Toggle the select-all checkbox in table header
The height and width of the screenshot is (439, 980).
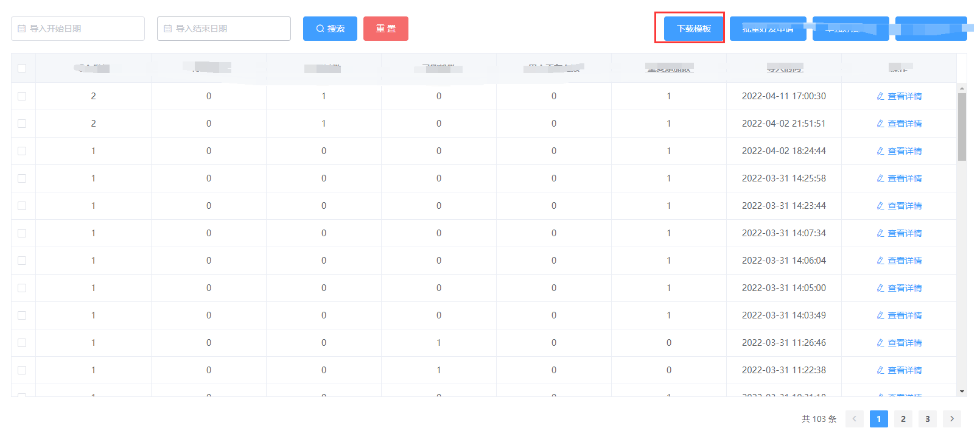[x=22, y=68]
